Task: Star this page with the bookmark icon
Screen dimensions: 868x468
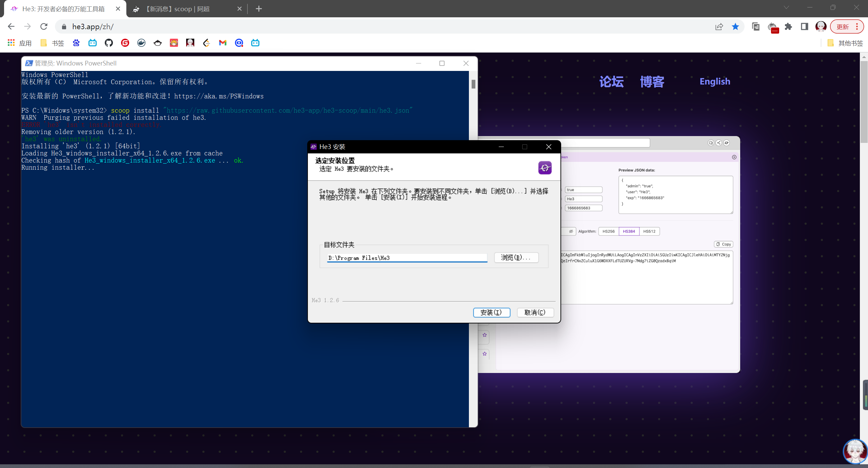Action: tap(735, 26)
